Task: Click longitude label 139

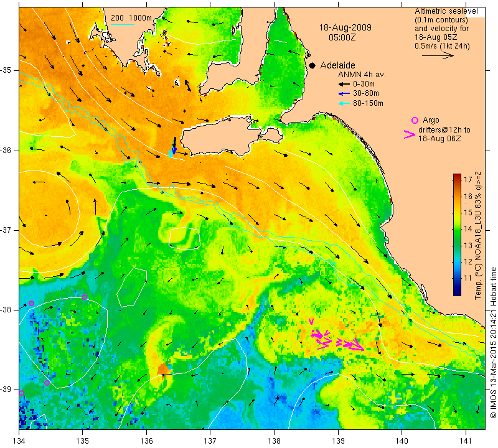Action: (x=338, y=441)
